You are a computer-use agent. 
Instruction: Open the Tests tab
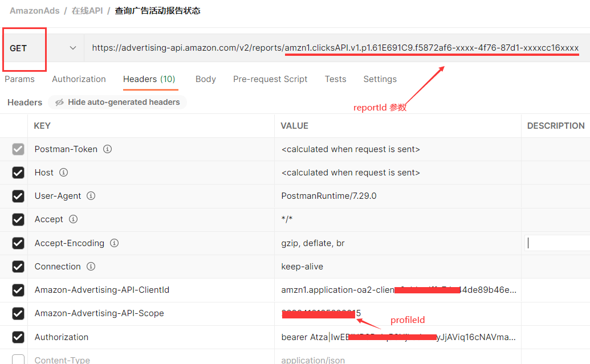(x=336, y=79)
